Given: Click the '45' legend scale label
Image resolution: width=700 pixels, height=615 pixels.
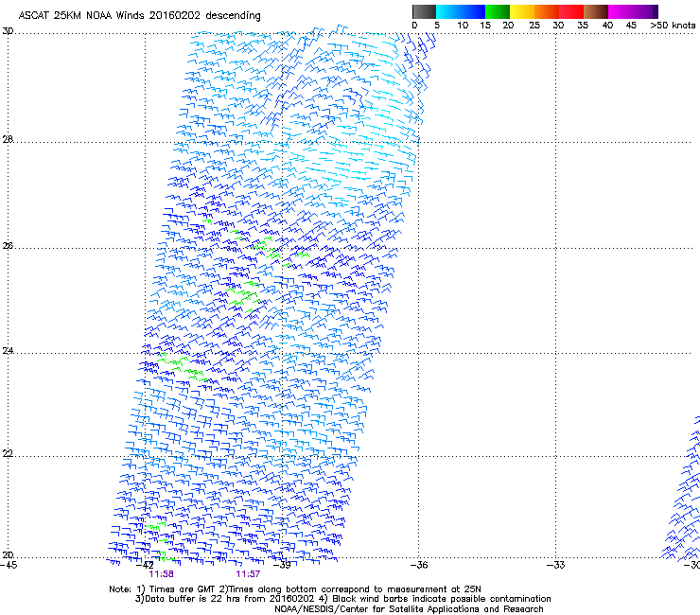Looking at the screenshot, I should (x=631, y=26).
